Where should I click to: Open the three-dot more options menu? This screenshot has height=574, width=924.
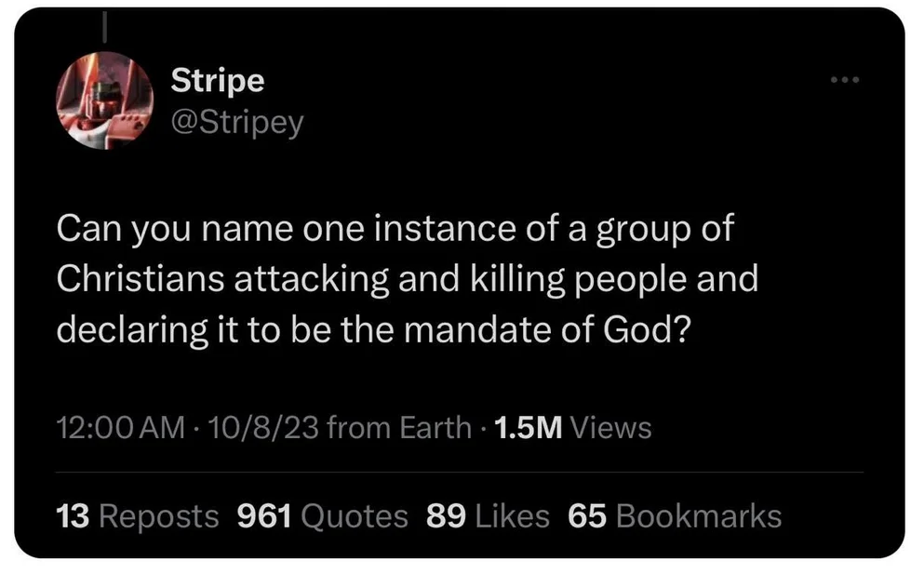(845, 80)
